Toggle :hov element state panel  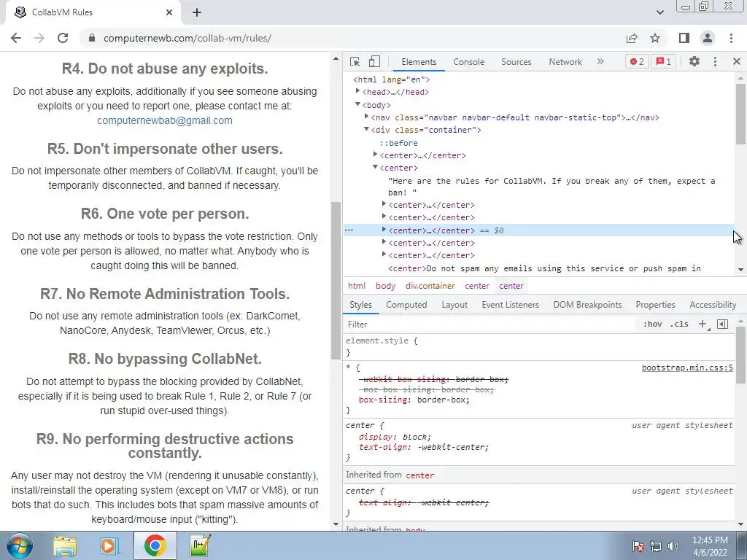click(652, 324)
